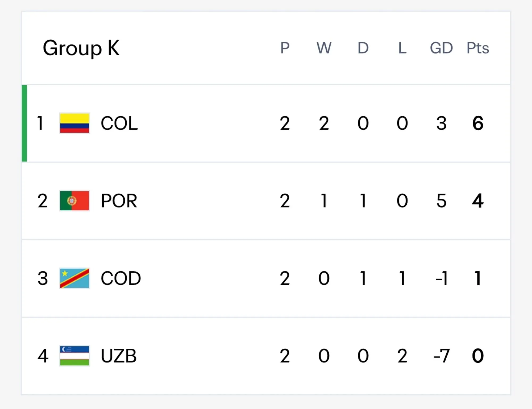
Task: Click Uzbekistan's -7 goal difference
Action: pyautogui.click(x=441, y=356)
